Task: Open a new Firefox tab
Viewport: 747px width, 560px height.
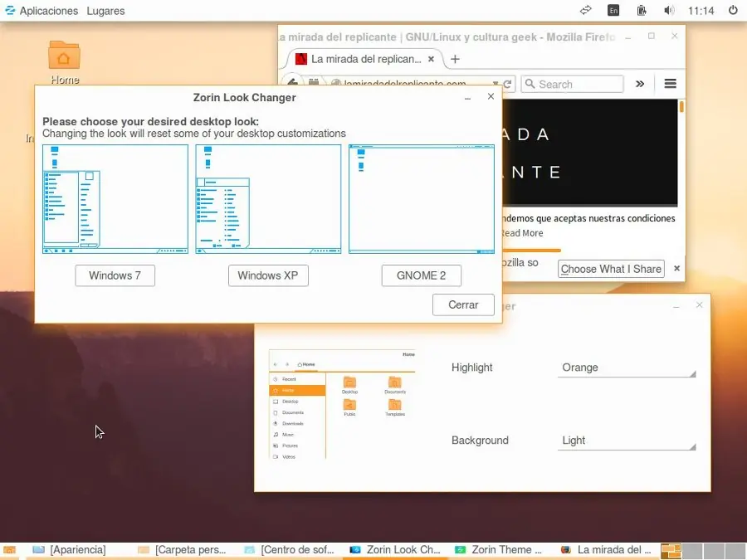Action: [x=455, y=59]
